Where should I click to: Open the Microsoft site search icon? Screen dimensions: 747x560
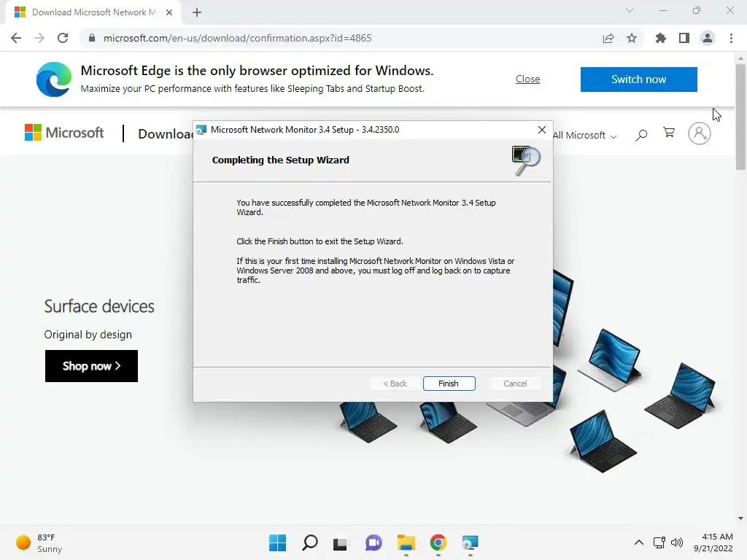click(x=641, y=135)
